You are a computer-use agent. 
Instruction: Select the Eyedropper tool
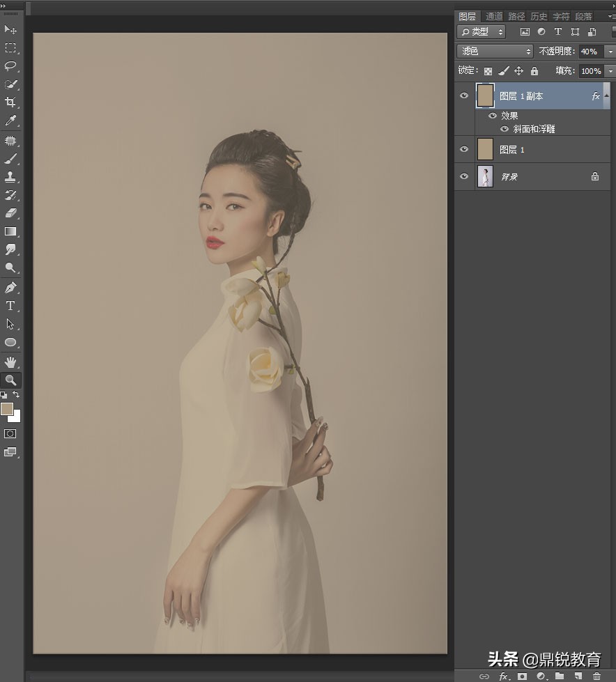pyautogui.click(x=10, y=121)
